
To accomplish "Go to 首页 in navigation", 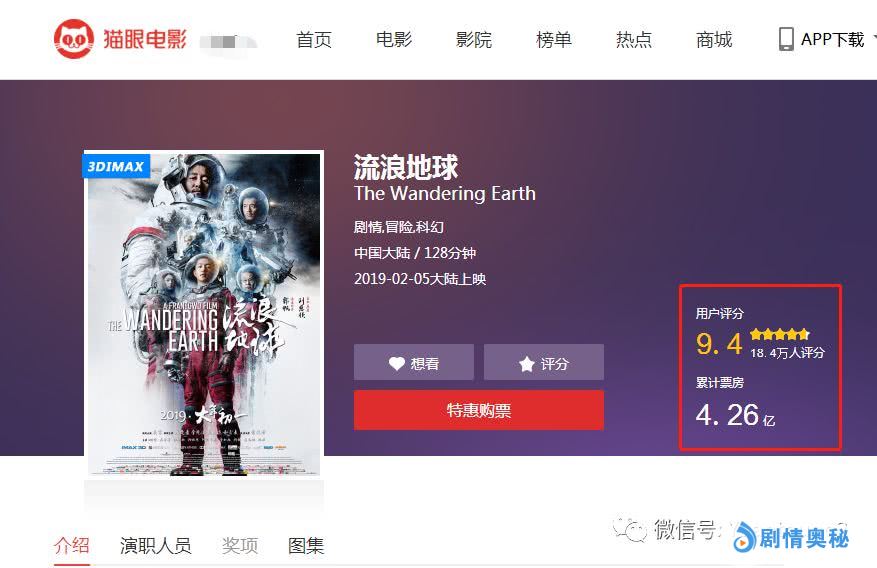I will pyautogui.click(x=314, y=39).
